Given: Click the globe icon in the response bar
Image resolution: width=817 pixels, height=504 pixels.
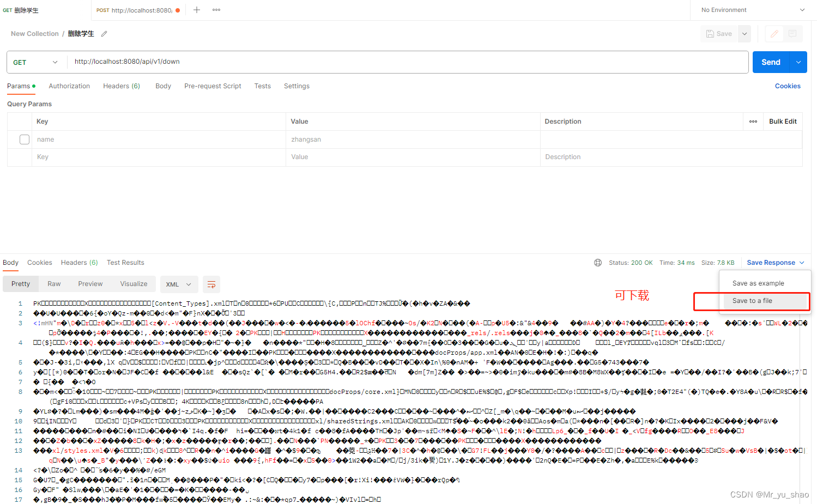Looking at the screenshot, I should (597, 263).
